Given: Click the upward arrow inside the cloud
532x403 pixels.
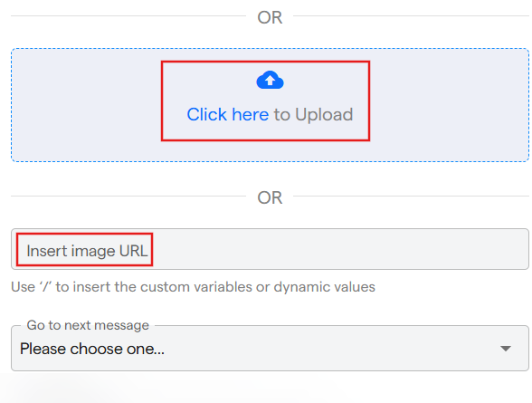Looking at the screenshot, I should (x=270, y=81).
